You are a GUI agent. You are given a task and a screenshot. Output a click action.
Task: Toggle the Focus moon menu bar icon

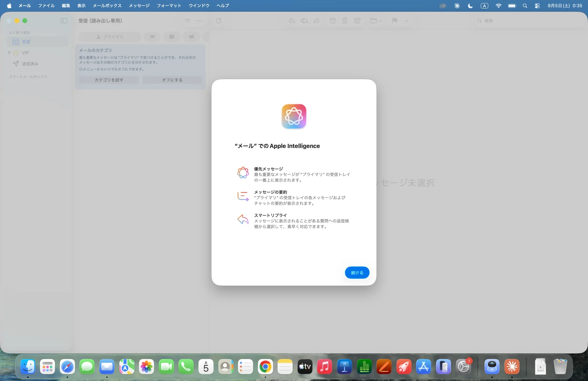click(x=470, y=6)
